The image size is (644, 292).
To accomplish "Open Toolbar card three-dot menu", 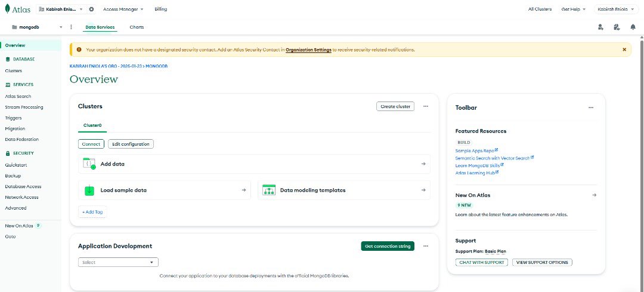I will point(590,107).
